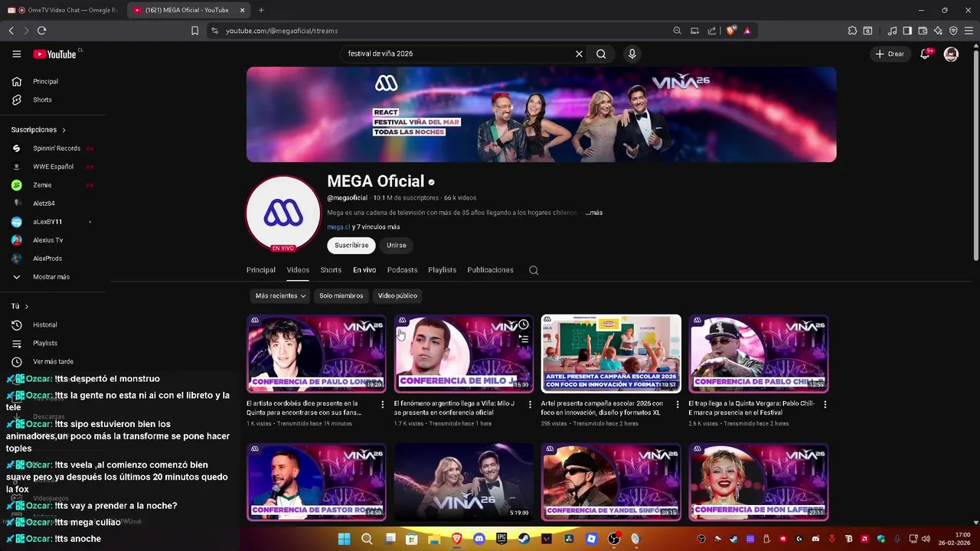The image size is (980, 551).
Task: Select the Video público filter chip
Action: point(397,295)
